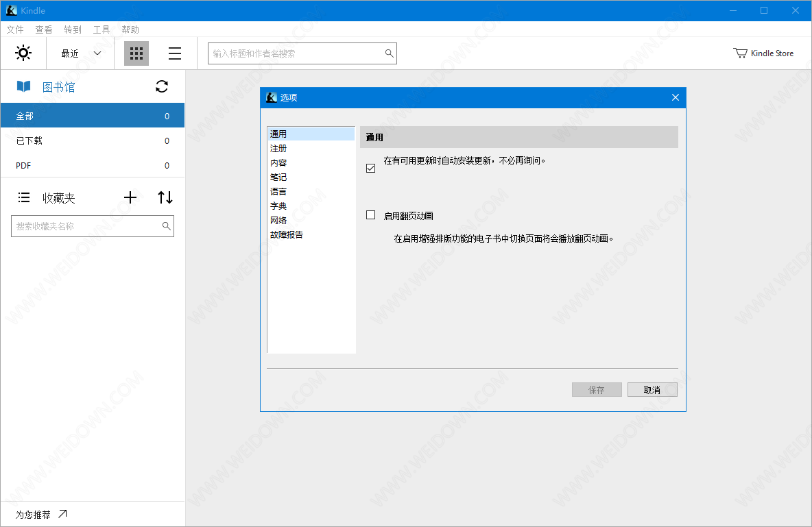This screenshot has height=527, width=812.
Task: Add a new collection with plus icon
Action: click(130, 197)
